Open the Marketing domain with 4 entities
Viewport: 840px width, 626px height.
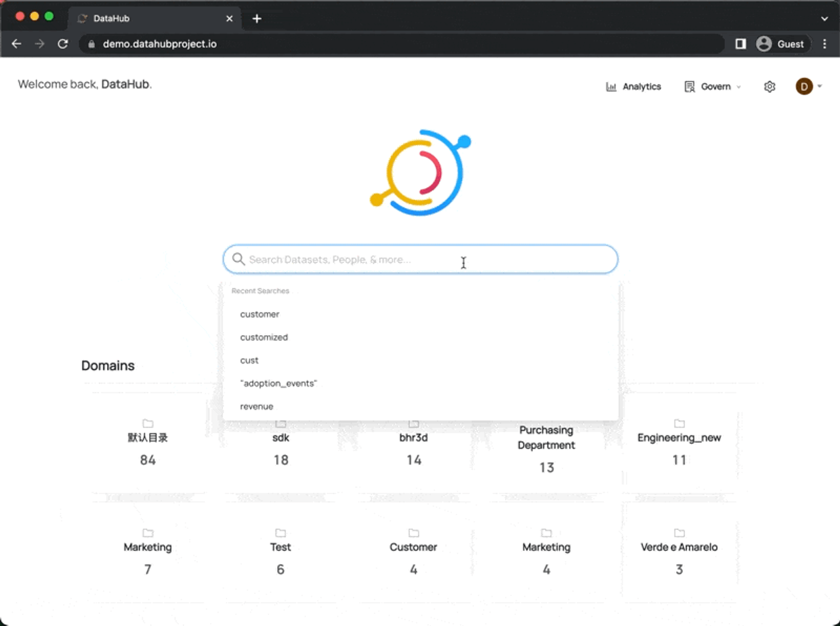(546, 552)
